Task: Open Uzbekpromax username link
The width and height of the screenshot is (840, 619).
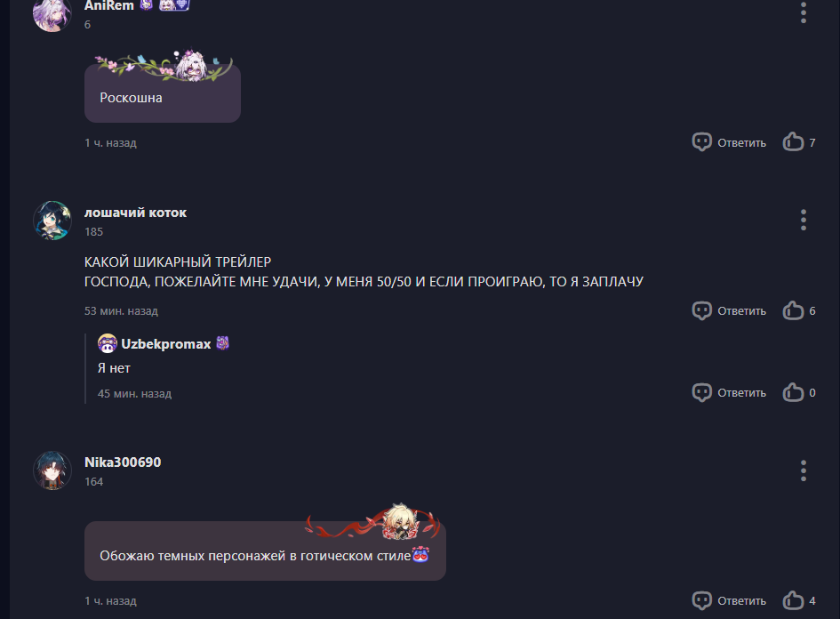Action: (x=166, y=343)
